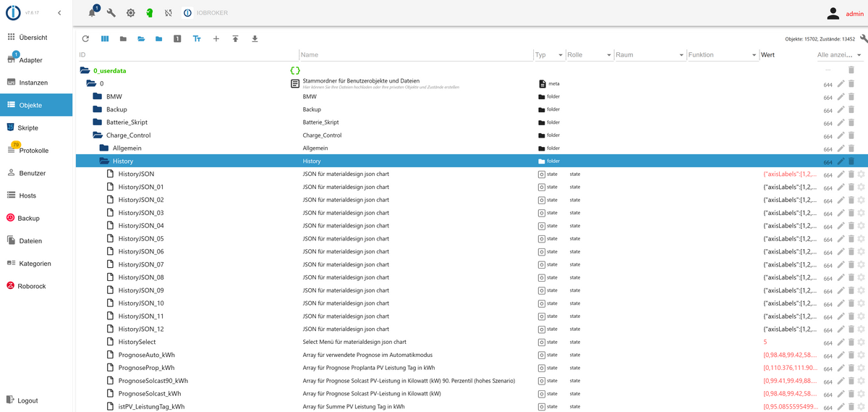868x412 pixels.
Task: Click the HistorySelect value 5
Action: pos(765,342)
